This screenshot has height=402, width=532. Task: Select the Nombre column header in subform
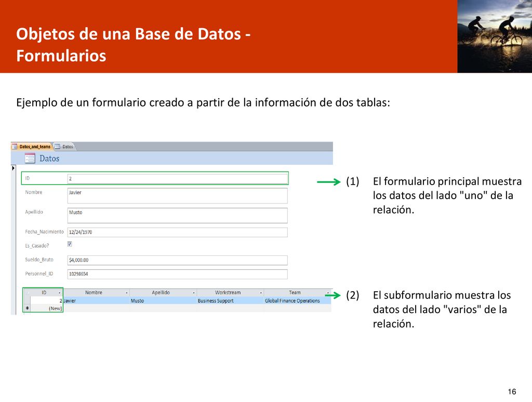coord(94,292)
